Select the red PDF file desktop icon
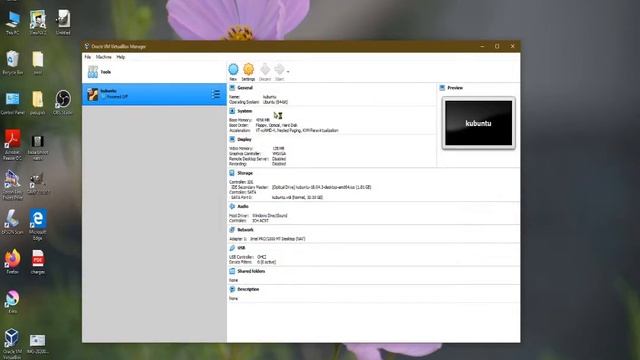Viewport: 640px width, 360px height. click(38, 262)
